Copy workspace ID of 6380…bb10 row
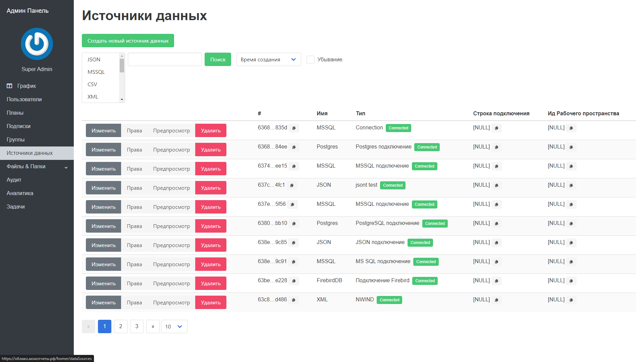The height and width of the screenshot is (362, 644). pos(571,224)
